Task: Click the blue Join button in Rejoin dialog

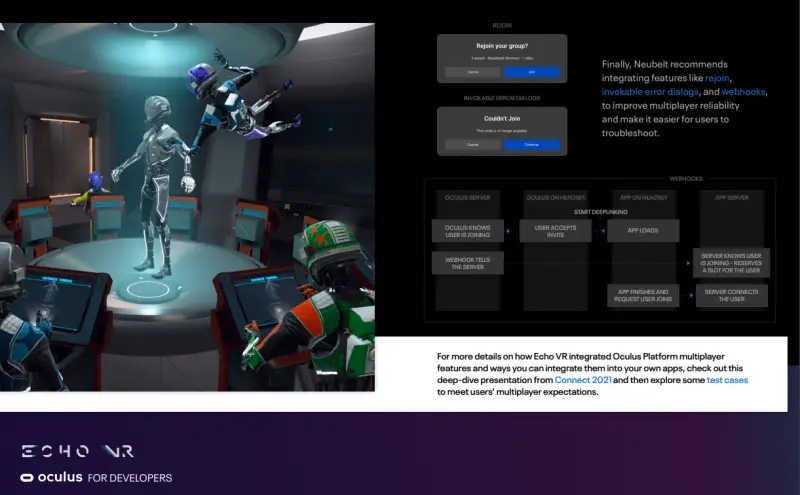Action: (x=531, y=72)
